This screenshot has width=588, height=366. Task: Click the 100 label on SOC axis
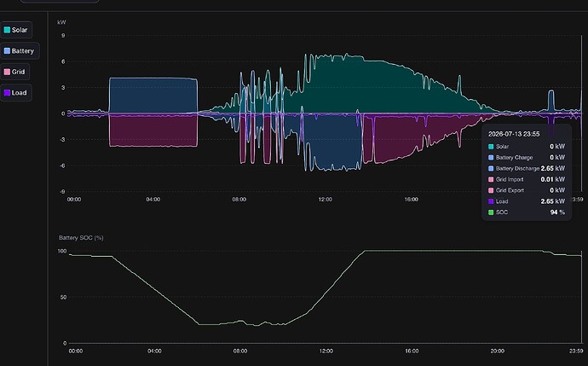[x=62, y=251]
